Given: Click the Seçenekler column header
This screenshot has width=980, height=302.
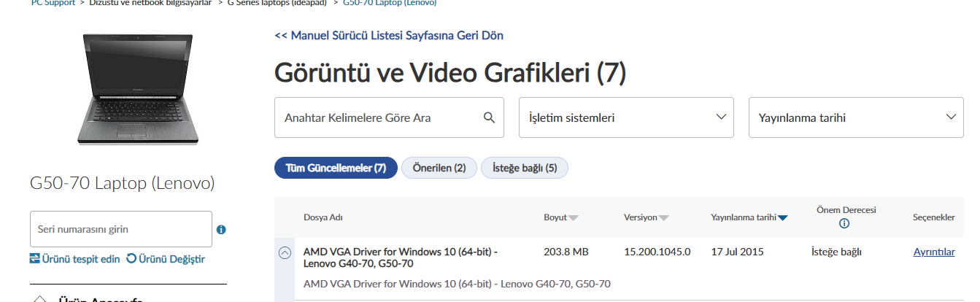Looking at the screenshot, I should pyautogui.click(x=934, y=217).
